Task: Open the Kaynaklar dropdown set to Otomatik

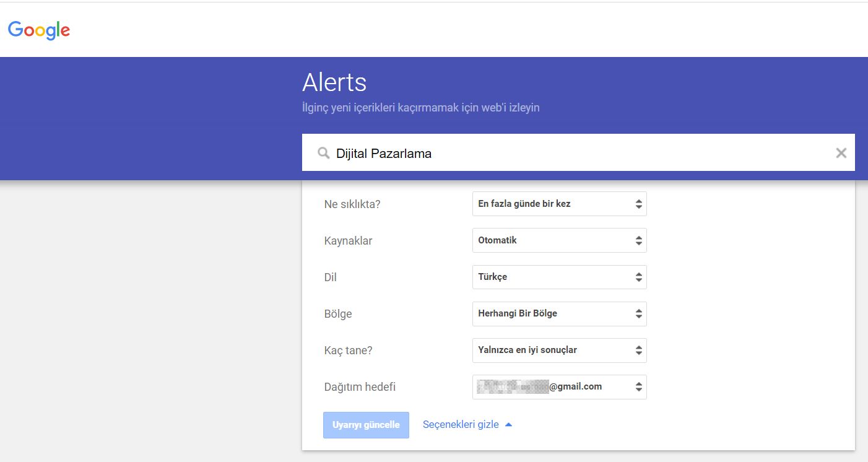Action: [x=559, y=240]
